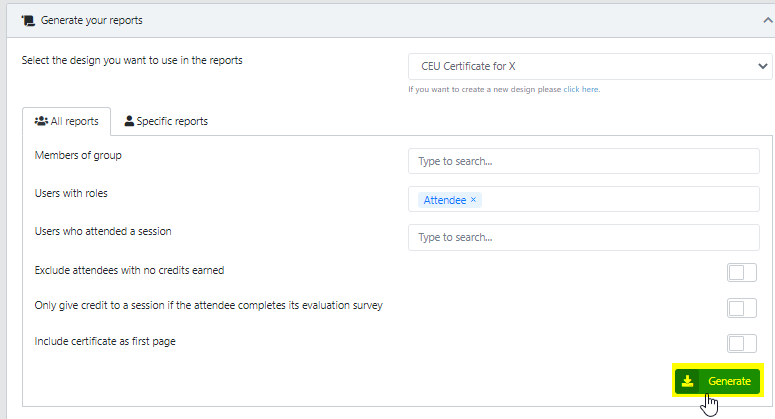The image size is (775, 419).
Task: Toggle Exclude attendees with no credits earned
Action: click(x=741, y=273)
